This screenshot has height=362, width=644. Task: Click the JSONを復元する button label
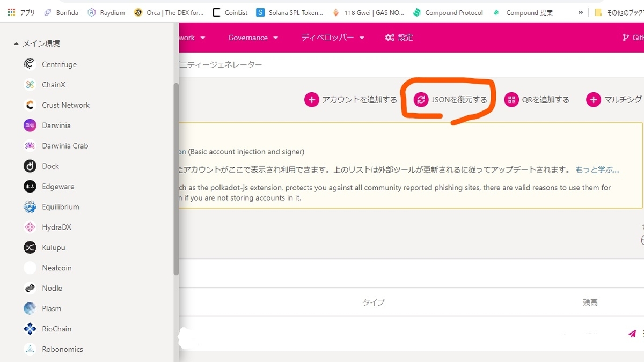459,100
